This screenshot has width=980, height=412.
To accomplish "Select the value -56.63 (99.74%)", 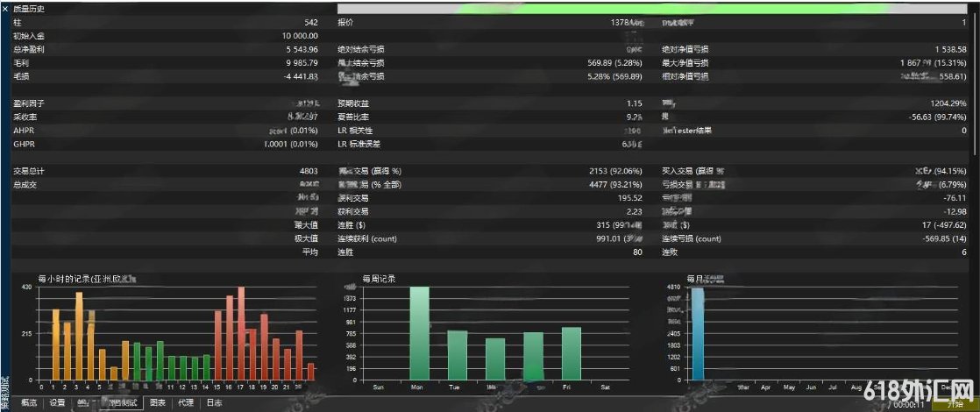I will coord(938,117).
